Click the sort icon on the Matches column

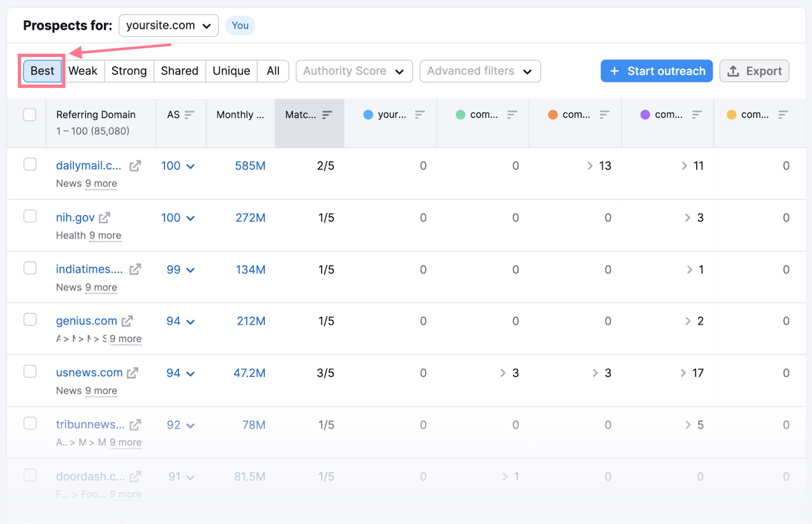327,115
